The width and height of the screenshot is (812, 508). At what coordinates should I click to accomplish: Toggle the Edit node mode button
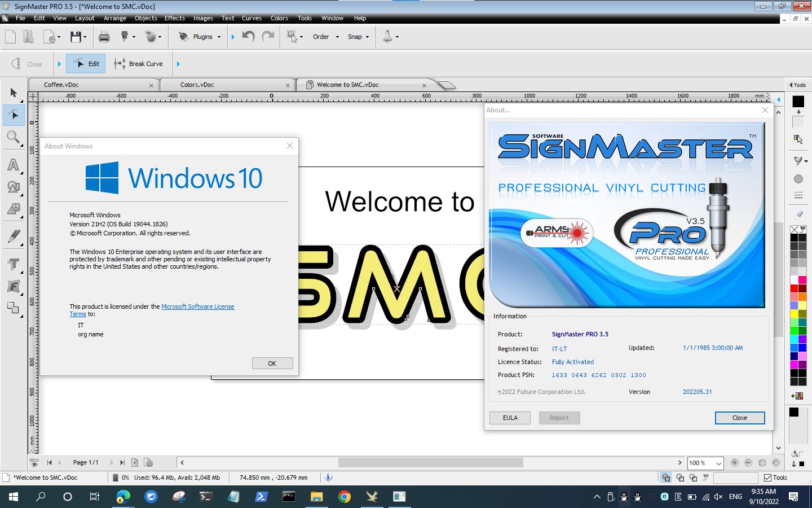point(86,64)
